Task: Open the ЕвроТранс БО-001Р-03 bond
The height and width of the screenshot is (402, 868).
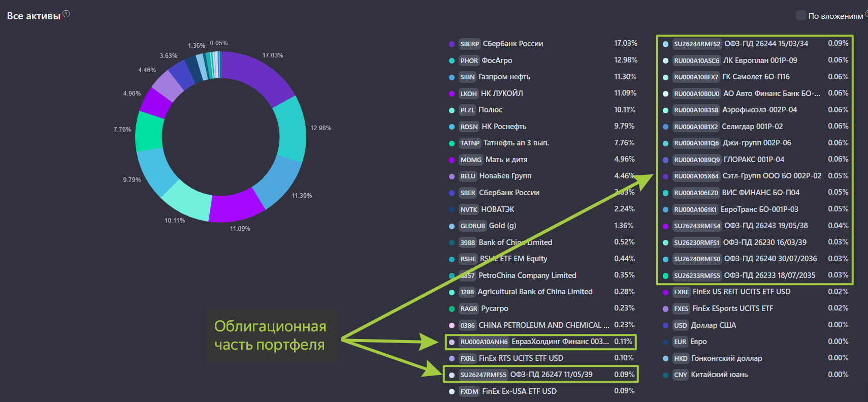Action: pyautogui.click(x=755, y=209)
